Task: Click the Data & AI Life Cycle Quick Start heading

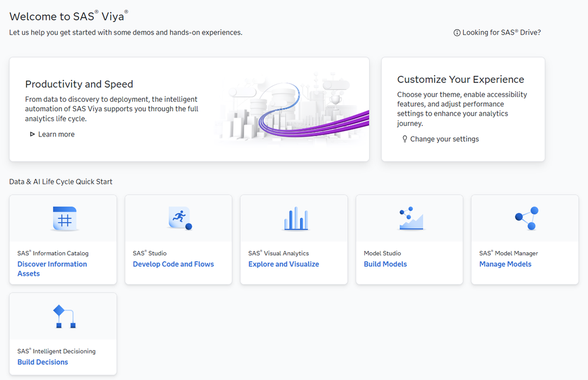Action: click(x=61, y=182)
